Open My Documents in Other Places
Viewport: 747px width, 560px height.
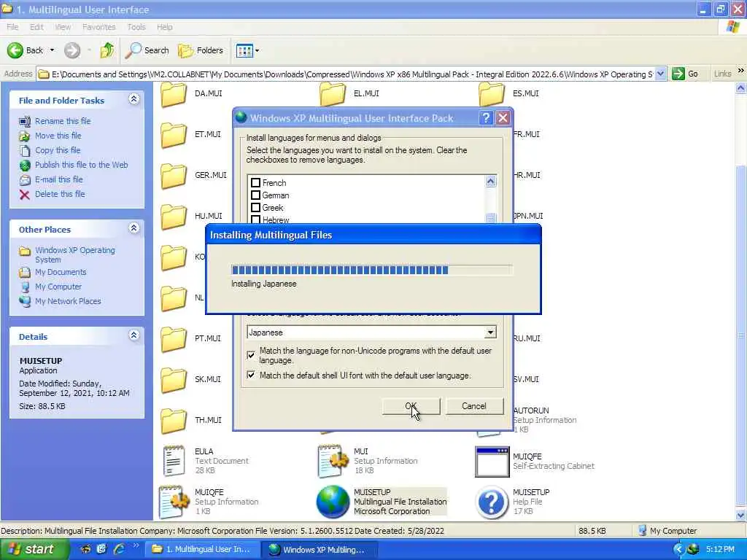coord(61,272)
